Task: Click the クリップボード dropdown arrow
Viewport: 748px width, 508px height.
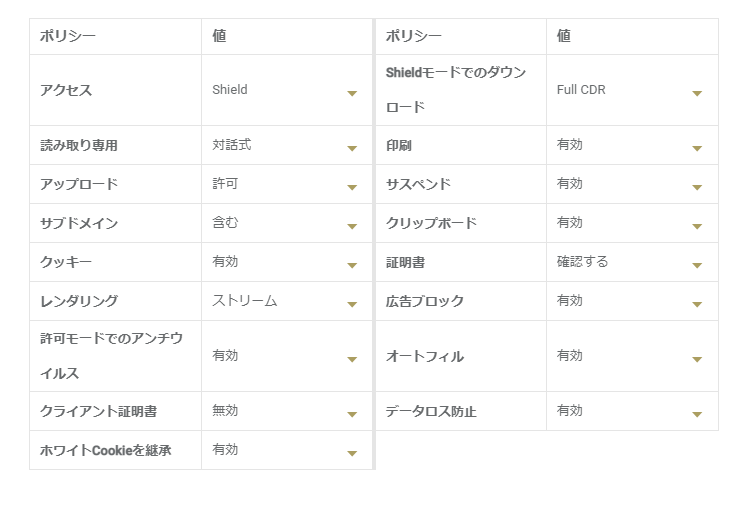Action: 697,226
